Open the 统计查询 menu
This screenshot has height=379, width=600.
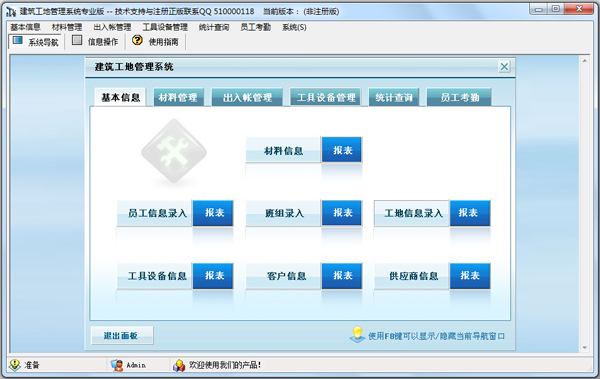(x=214, y=27)
